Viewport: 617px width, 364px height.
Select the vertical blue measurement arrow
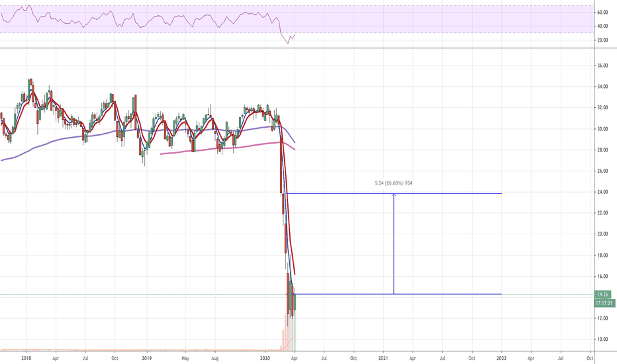[393, 244]
